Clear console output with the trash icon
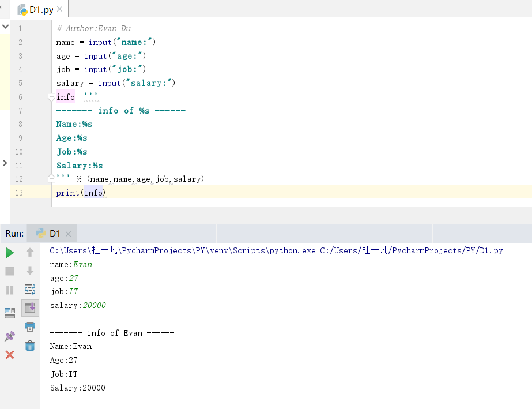 coord(30,346)
